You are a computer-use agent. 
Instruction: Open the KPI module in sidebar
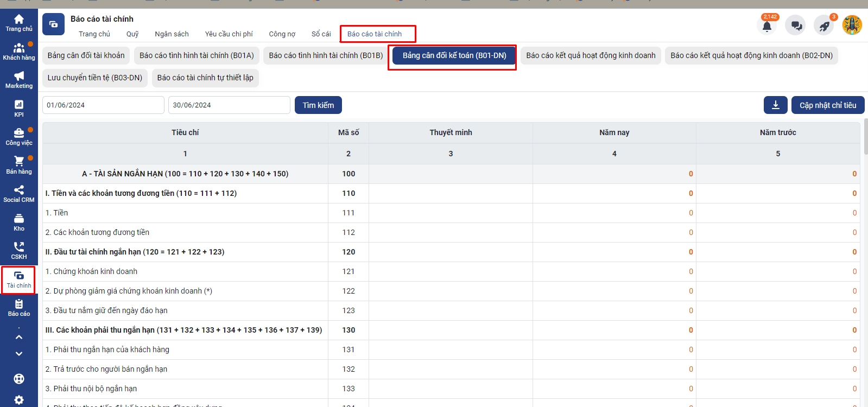pyautogui.click(x=19, y=109)
